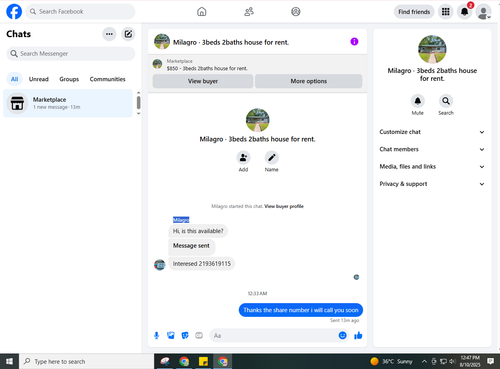Search in conversation magnifier icon
This screenshot has height=369, width=500.
point(446,101)
